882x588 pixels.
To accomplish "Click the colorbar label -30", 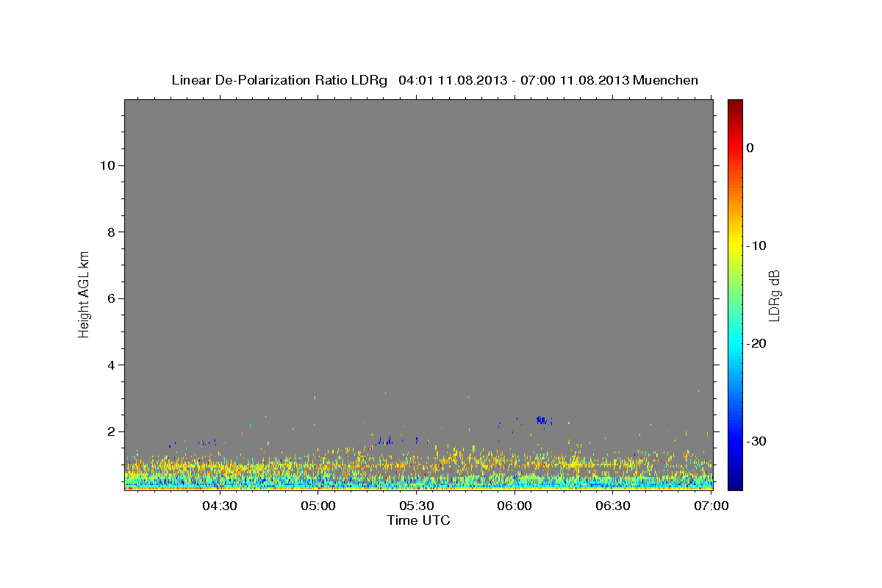I will (757, 441).
